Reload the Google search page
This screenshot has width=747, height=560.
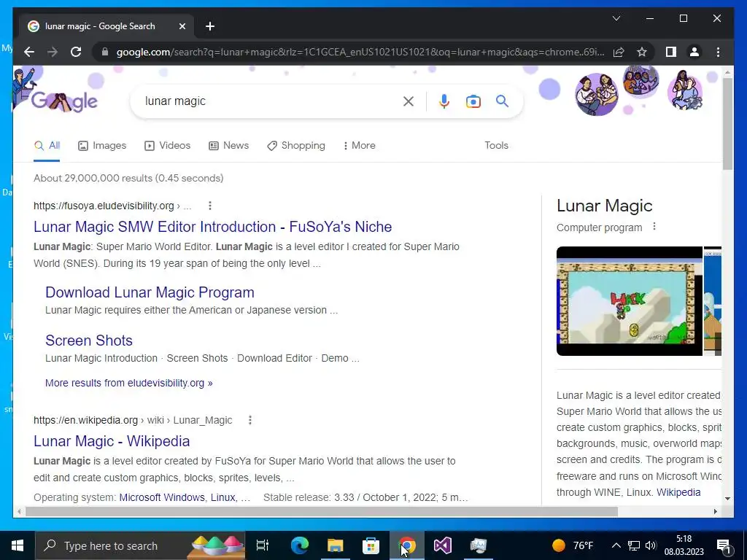point(76,52)
